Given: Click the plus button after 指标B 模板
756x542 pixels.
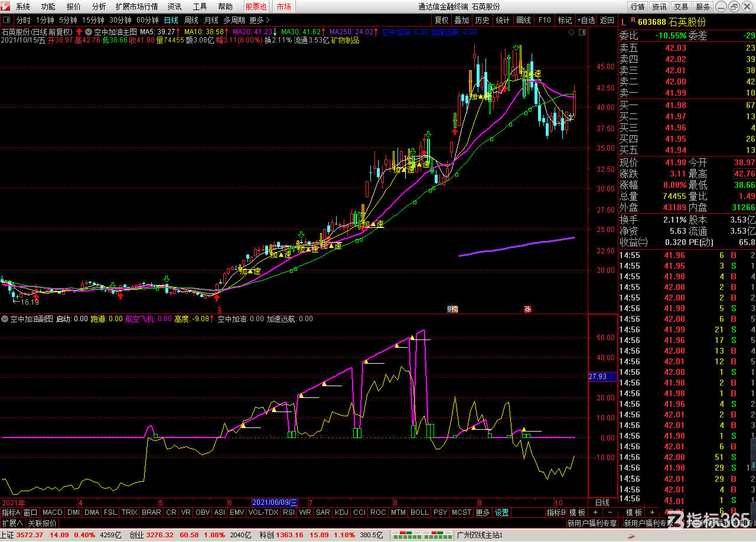Looking at the screenshot, I should click(595, 512).
